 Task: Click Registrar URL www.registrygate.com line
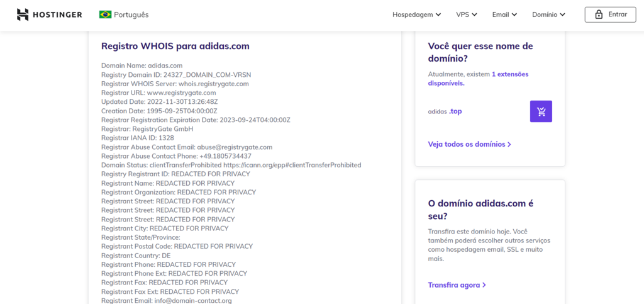pos(158,93)
